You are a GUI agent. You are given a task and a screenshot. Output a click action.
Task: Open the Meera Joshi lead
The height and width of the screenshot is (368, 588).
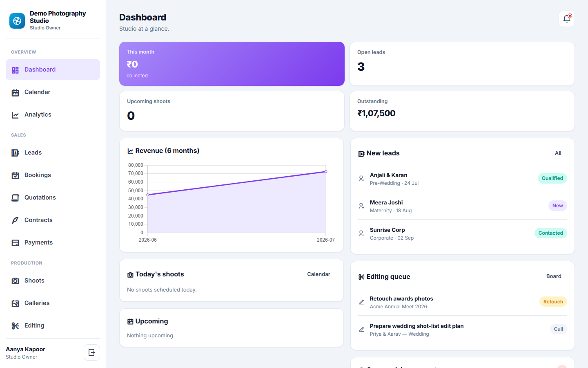(x=463, y=206)
